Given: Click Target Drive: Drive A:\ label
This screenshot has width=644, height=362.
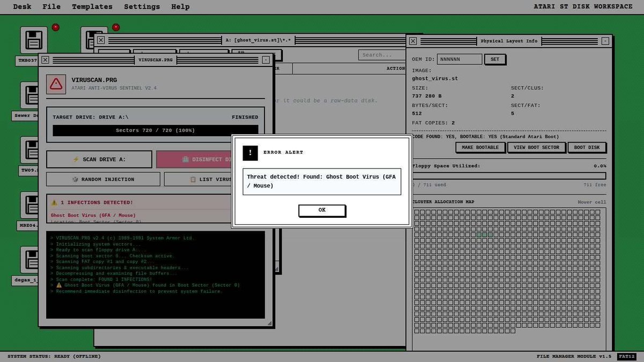Looking at the screenshot, I should tap(91, 117).
